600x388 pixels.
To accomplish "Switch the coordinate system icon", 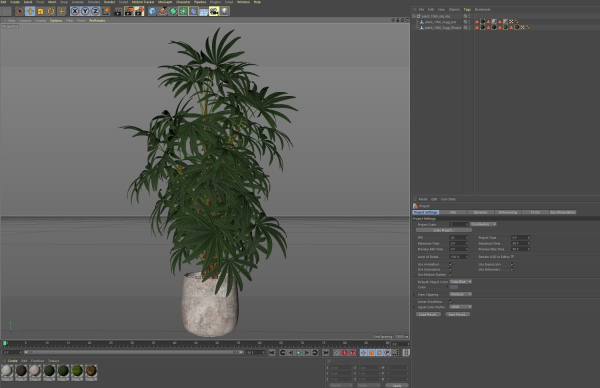I will (x=105, y=11).
